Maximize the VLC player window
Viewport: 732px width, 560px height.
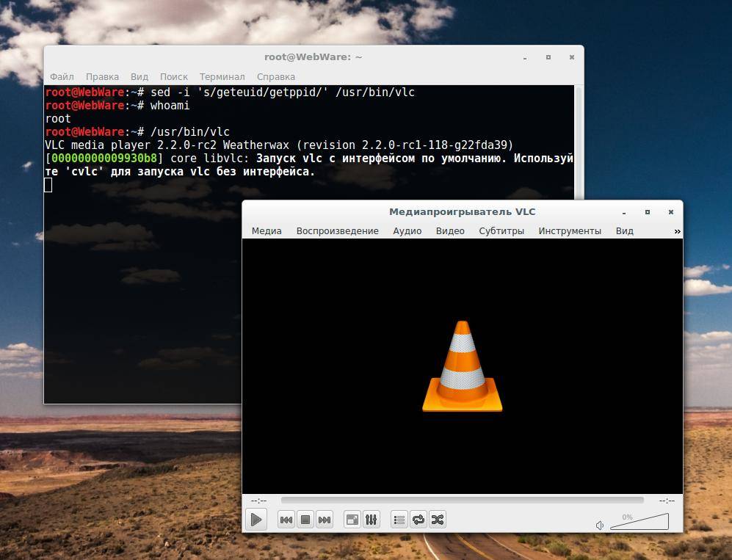point(648,212)
